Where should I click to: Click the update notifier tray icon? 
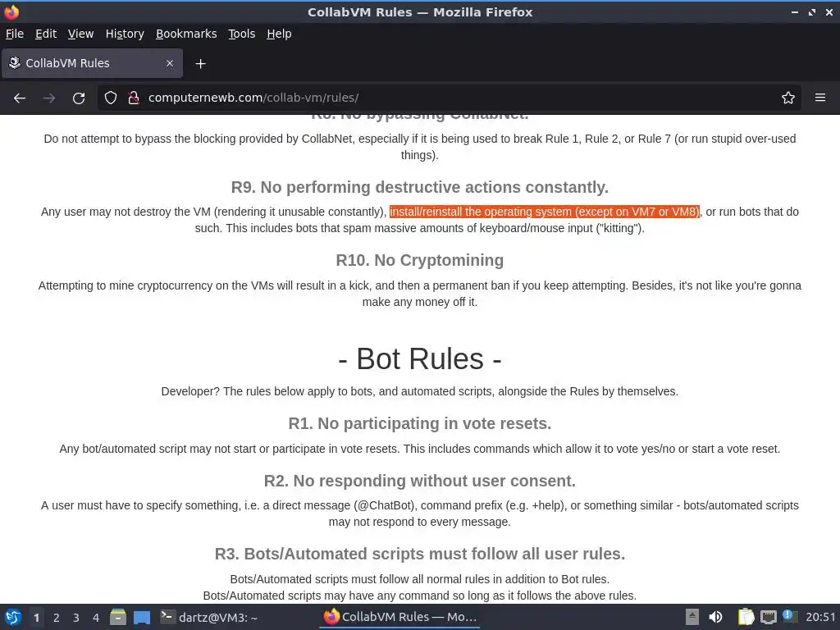pos(788,616)
